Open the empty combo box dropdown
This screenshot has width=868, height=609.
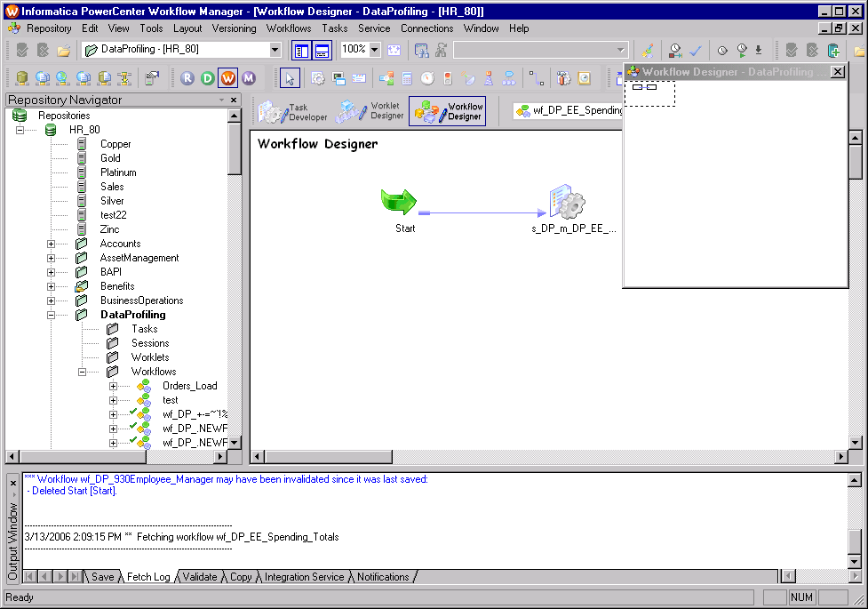point(620,50)
